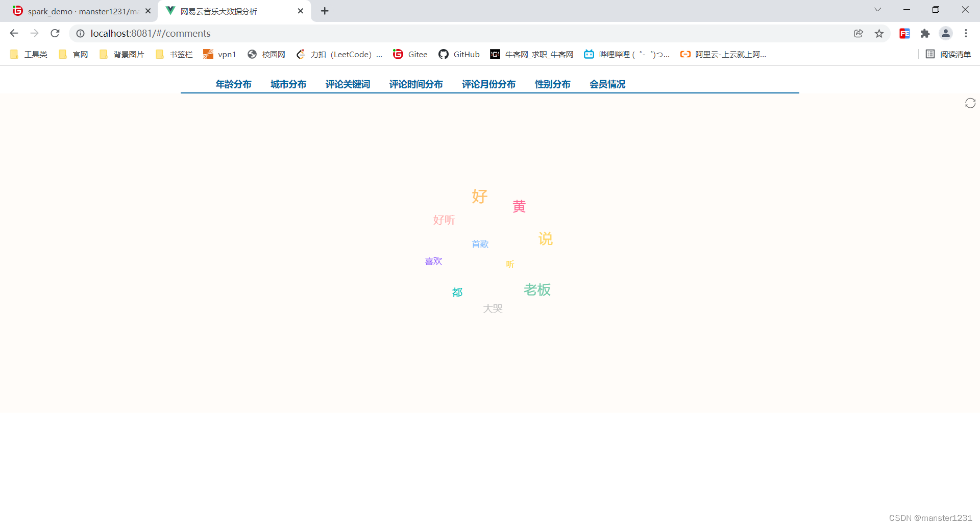
Task: Expand the tab search chevron
Action: coord(877,10)
